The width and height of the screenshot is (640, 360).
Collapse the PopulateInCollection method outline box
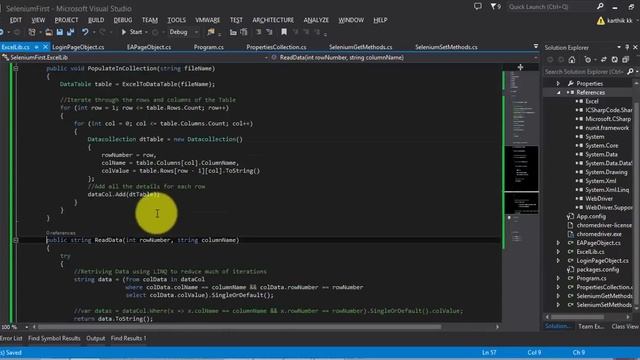(x=16, y=69)
